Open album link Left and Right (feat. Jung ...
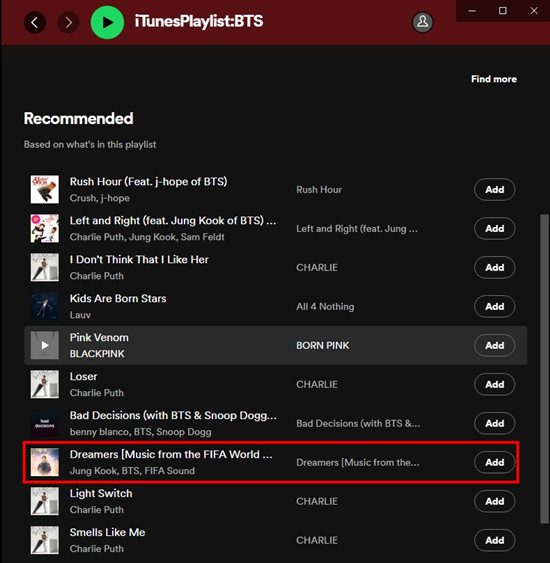Image resolution: width=550 pixels, height=563 pixels. (x=357, y=229)
